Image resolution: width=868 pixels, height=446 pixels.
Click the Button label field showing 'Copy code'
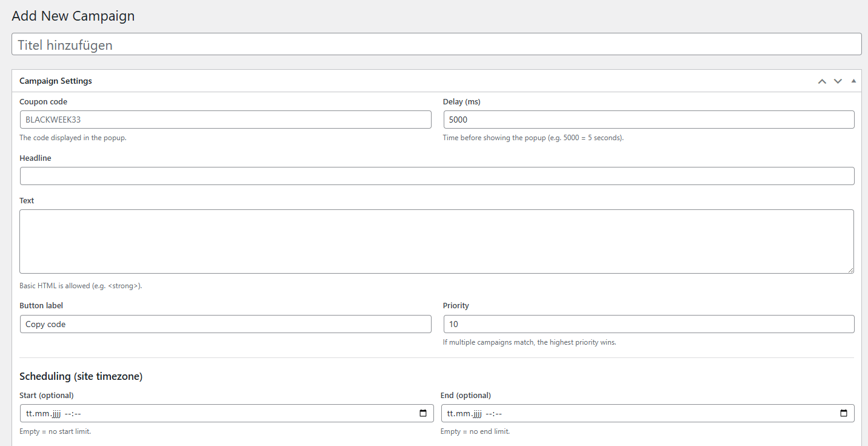[x=225, y=324]
